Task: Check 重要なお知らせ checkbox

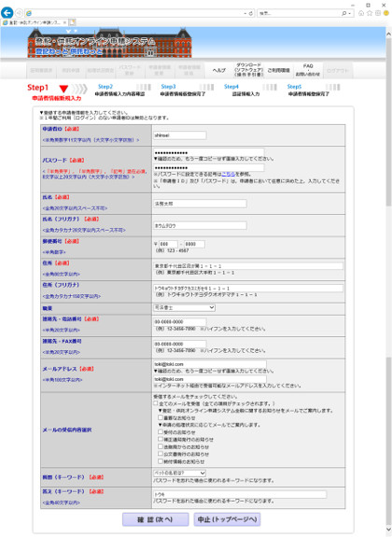Action: pos(161,417)
